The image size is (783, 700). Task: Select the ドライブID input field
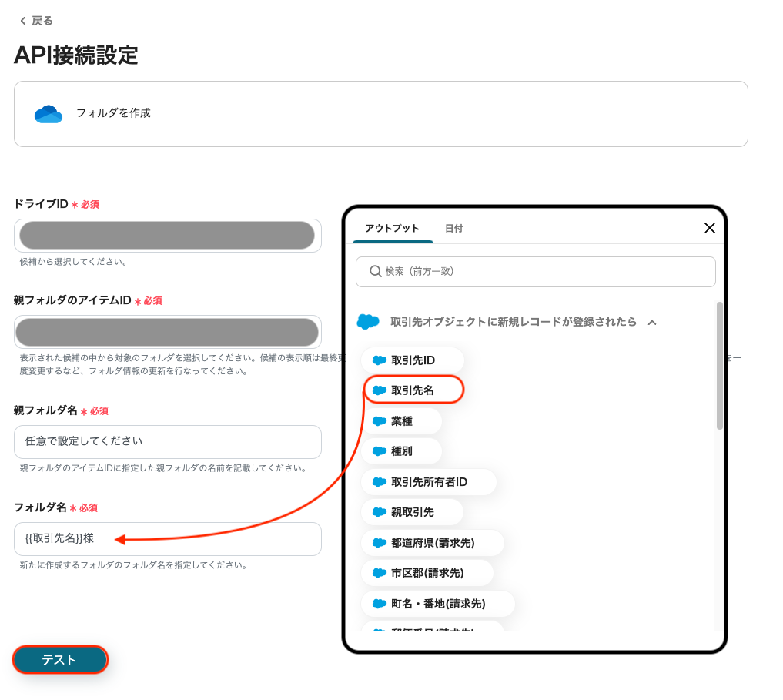point(167,236)
